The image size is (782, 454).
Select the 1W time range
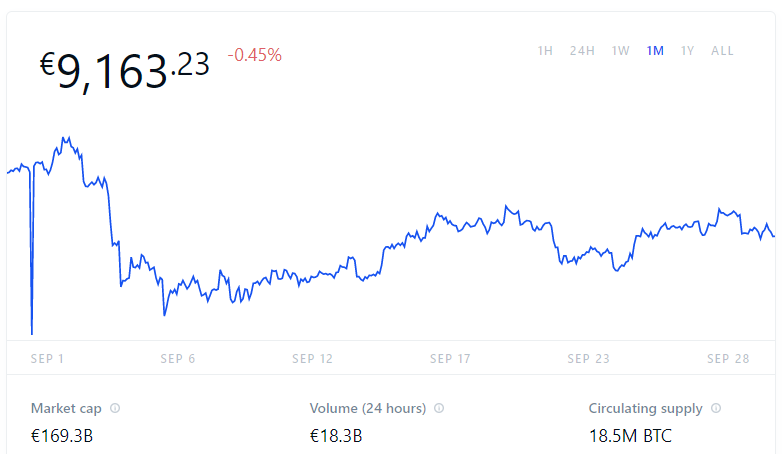621,51
